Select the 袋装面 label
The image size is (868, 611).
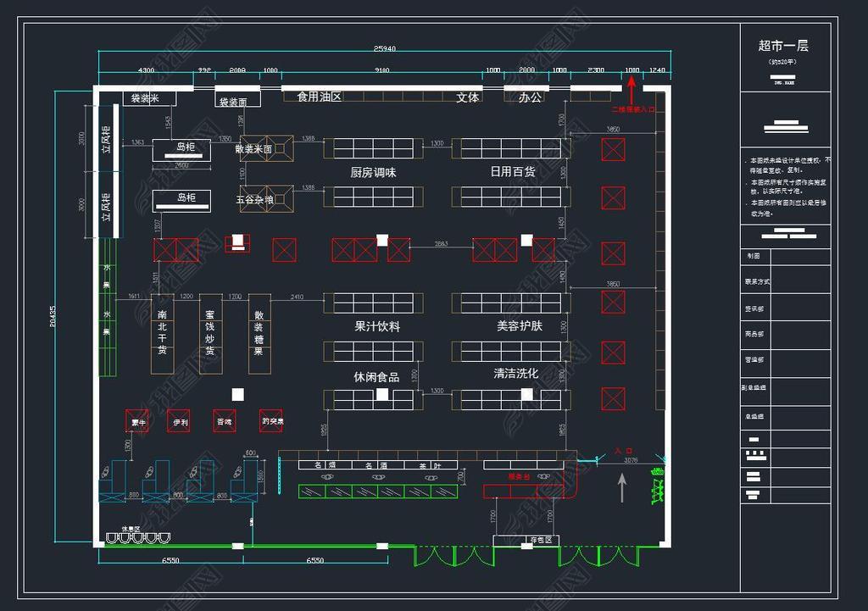pyautogui.click(x=233, y=102)
